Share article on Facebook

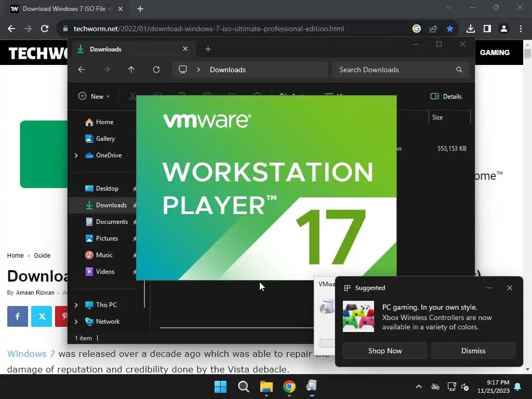pyautogui.click(x=18, y=316)
